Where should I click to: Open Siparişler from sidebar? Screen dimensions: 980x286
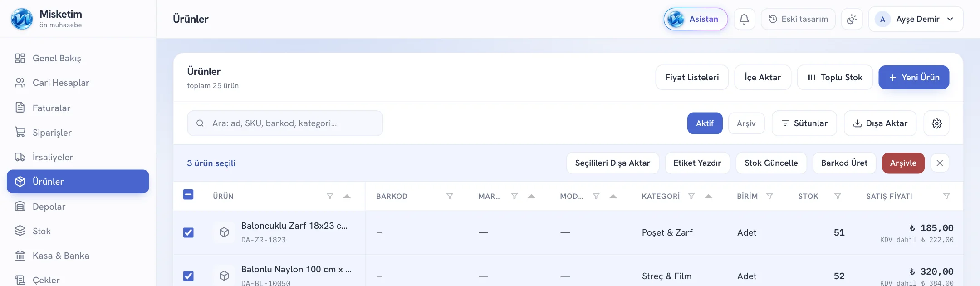[x=78, y=133]
